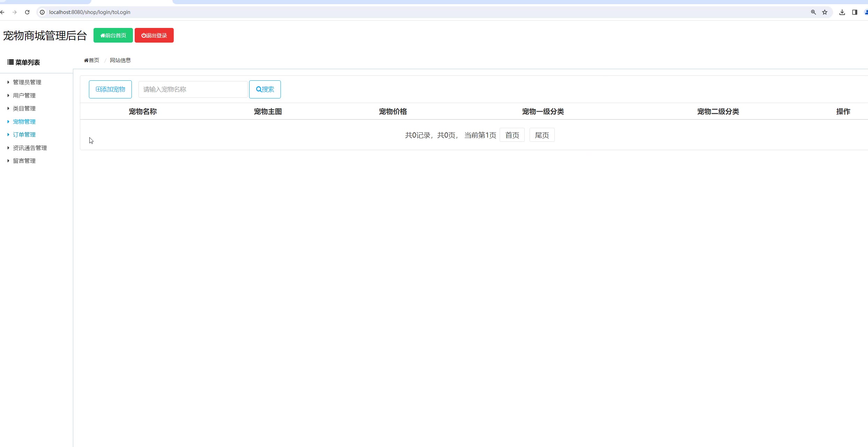Viewport: 868px width, 447px height.
Task: Click the 宠物主图 column header
Action: point(268,111)
